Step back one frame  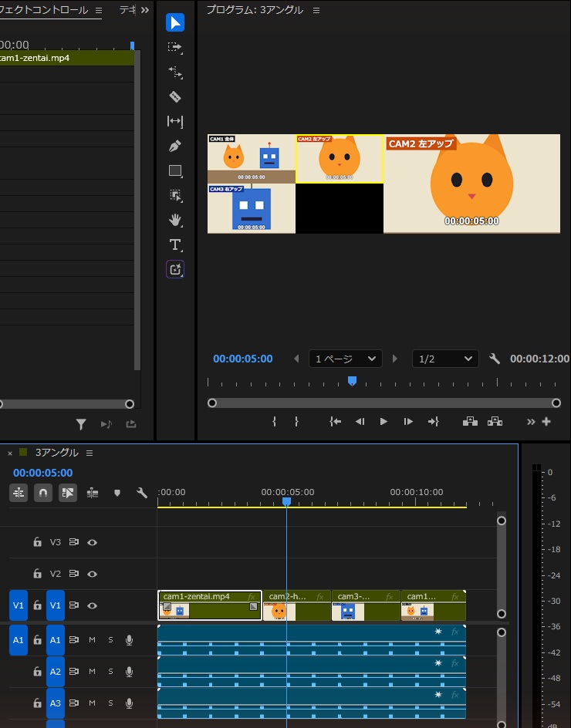(x=360, y=422)
